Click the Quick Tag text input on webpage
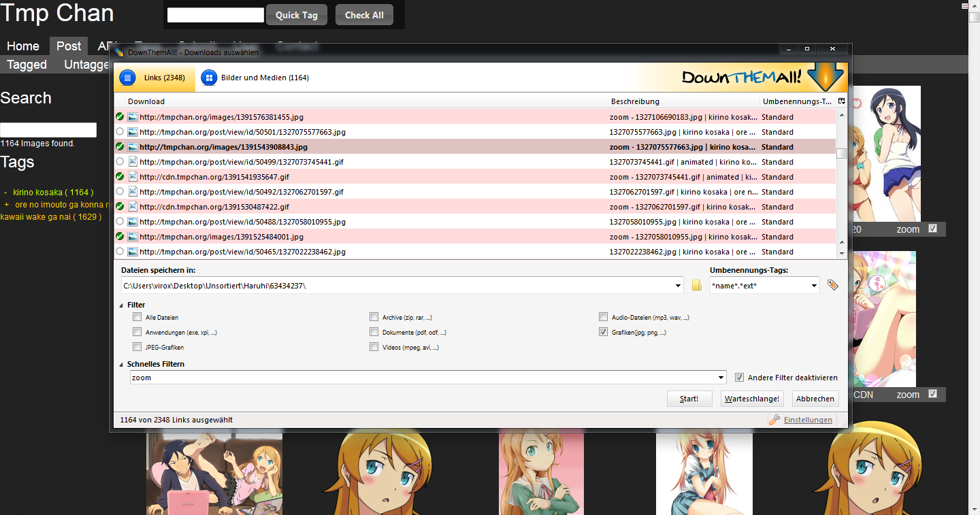Viewport: 980px width, 515px height. pos(216,15)
